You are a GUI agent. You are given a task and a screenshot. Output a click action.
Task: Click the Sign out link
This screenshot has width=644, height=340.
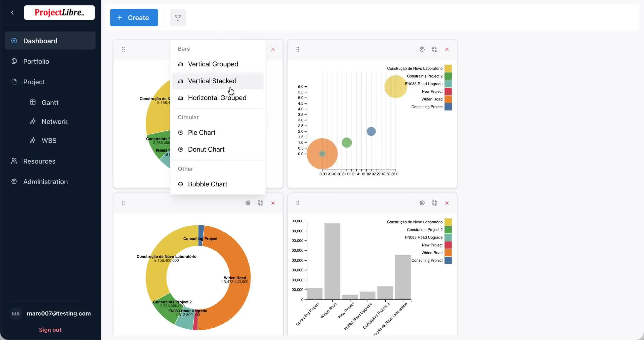point(50,330)
